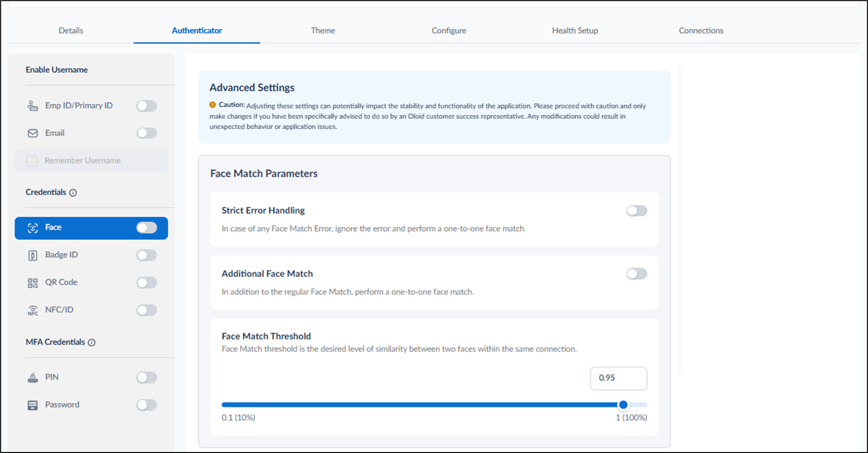
Task: Click the Face scan icon
Action: [33, 228]
